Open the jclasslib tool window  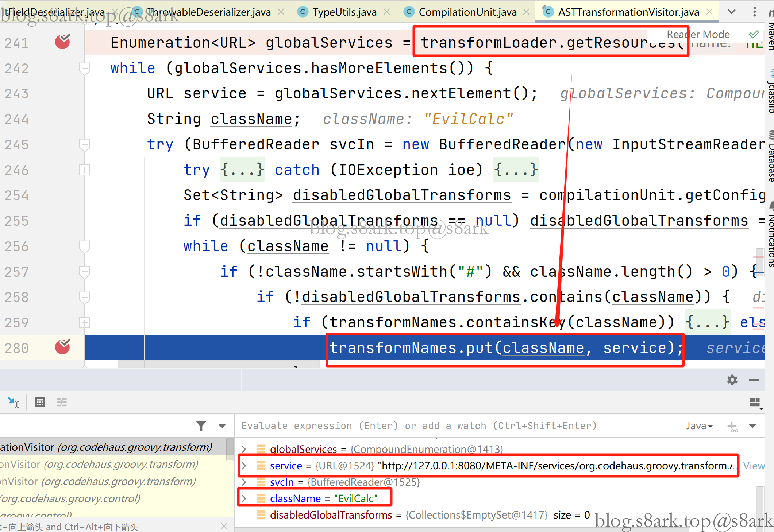[770, 91]
